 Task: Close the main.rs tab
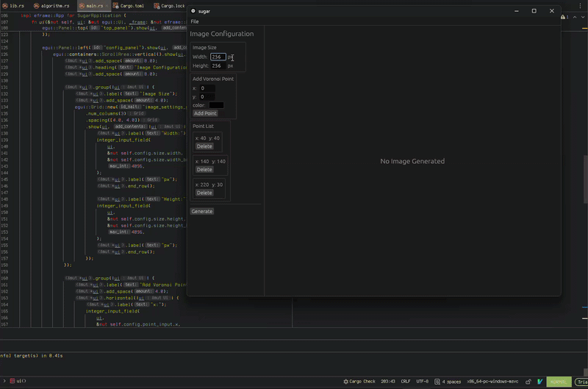(107, 6)
